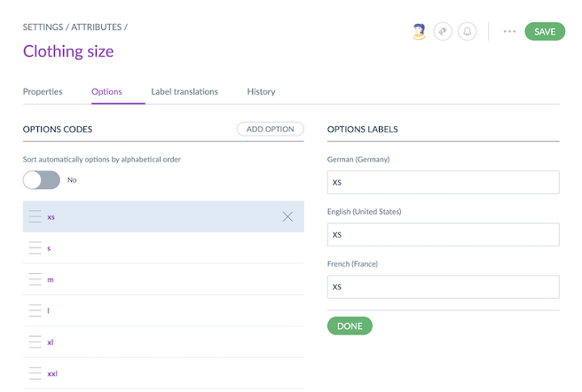Image resolution: width=582 pixels, height=392 pixels.
Task: Open the Label translations tab
Action: (185, 91)
